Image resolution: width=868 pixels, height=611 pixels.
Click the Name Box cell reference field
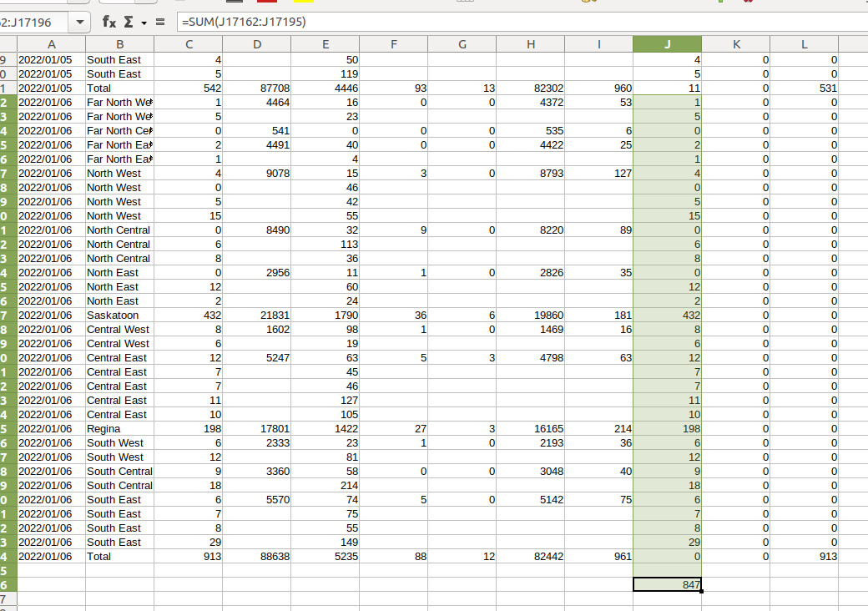click(33, 22)
